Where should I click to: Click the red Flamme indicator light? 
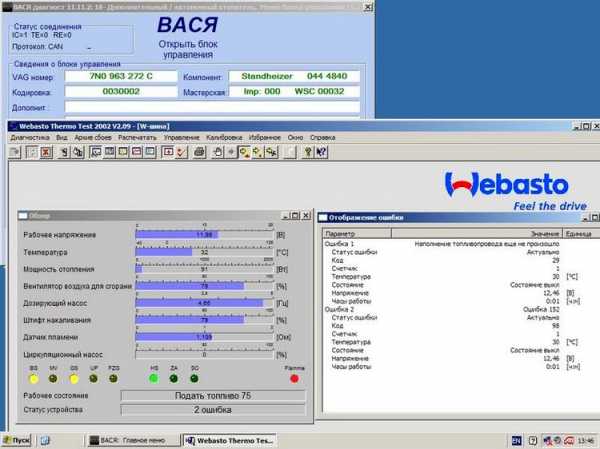pyautogui.click(x=294, y=379)
